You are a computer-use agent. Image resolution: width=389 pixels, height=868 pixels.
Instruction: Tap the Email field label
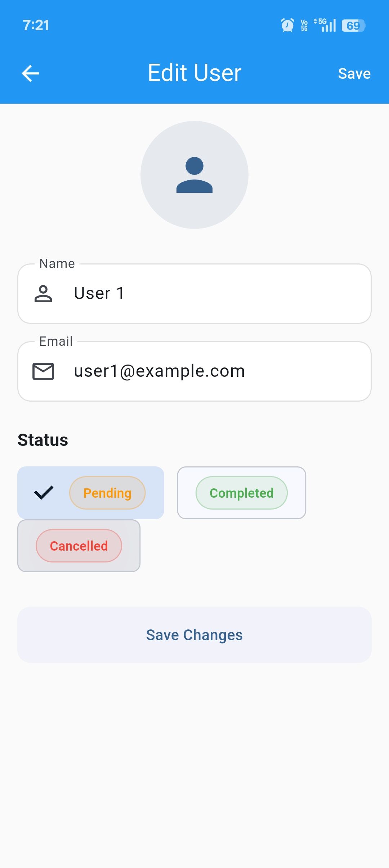pos(56,341)
